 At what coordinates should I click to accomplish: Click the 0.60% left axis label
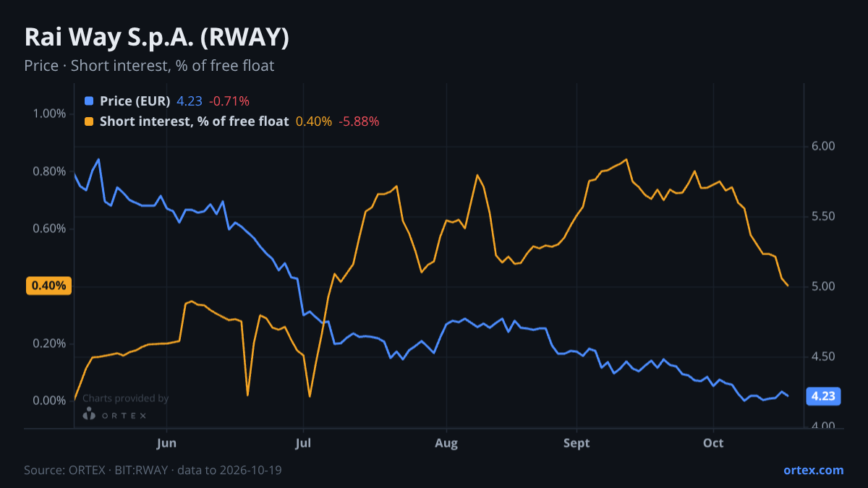click(50, 228)
